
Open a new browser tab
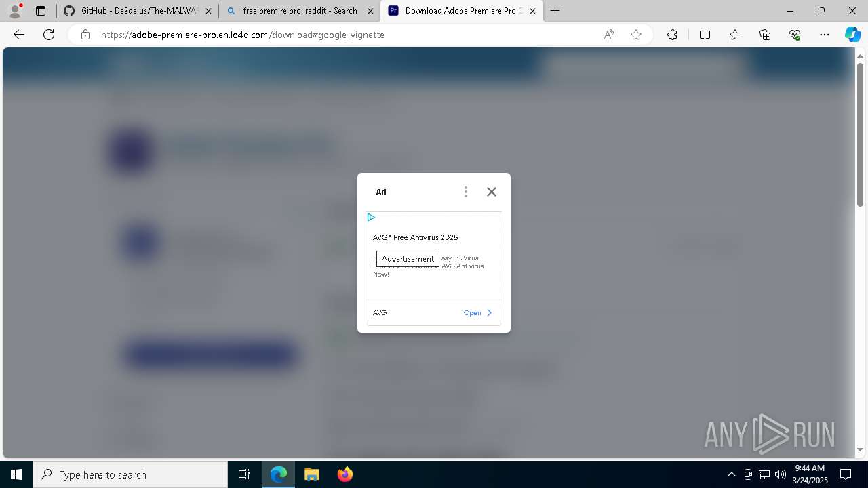555,11
